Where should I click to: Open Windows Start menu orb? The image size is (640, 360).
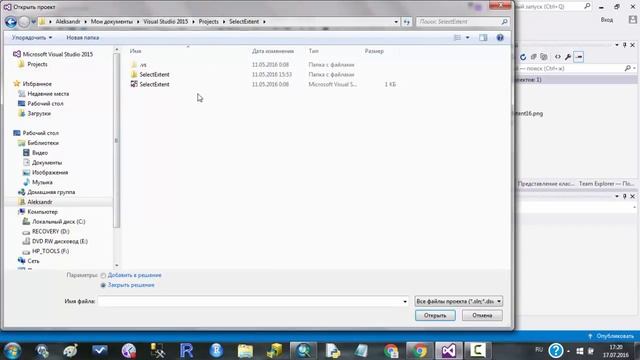[x=12, y=351]
